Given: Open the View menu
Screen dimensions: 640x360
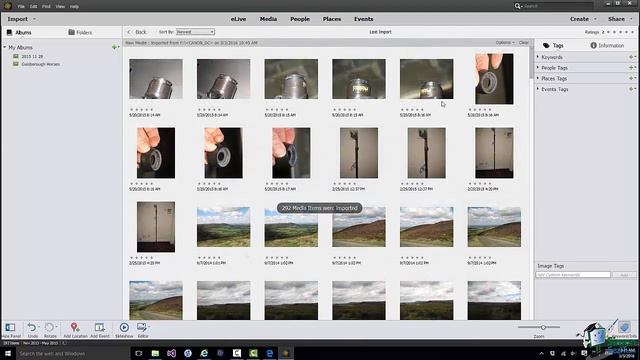Looking at the screenshot, I should pyautogui.click(x=60, y=7).
